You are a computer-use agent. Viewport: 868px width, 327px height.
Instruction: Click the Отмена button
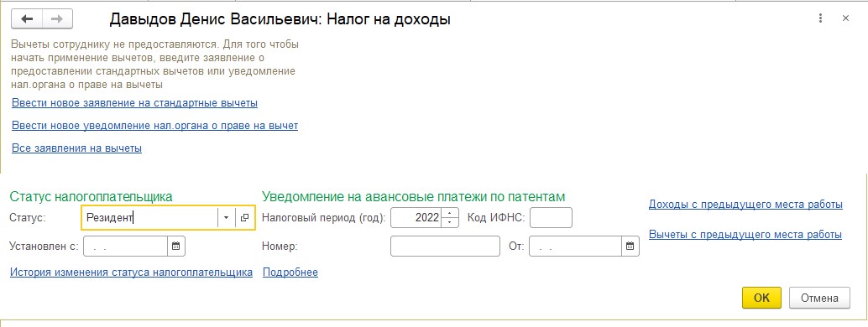(820, 298)
